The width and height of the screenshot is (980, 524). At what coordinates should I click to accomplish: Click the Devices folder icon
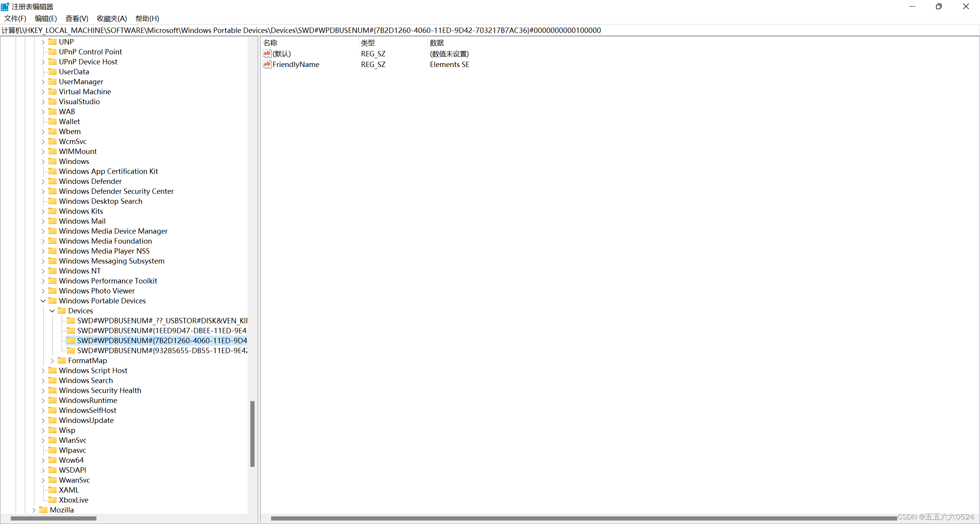pos(62,311)
